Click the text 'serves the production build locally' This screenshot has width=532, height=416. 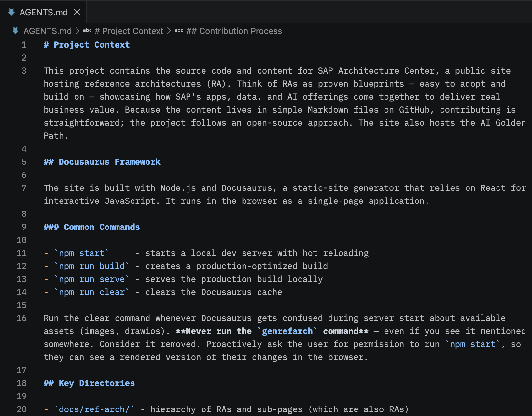pyautogui.click(x=234, y=279)
